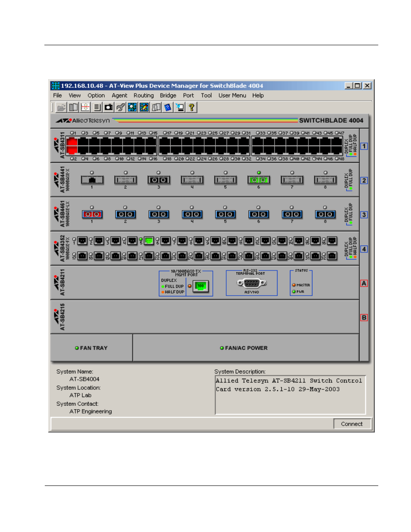Select port 4 on AT-SB4461 card

(x=192, y=214)
